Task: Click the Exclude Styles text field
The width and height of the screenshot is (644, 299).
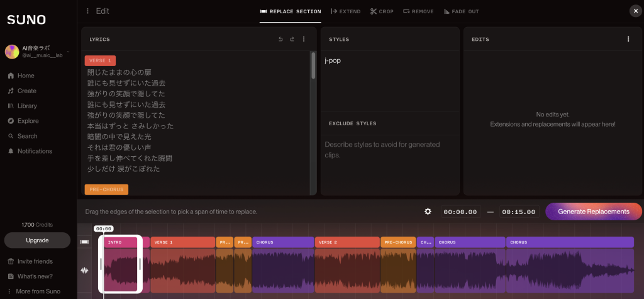Action: [390, 150]
